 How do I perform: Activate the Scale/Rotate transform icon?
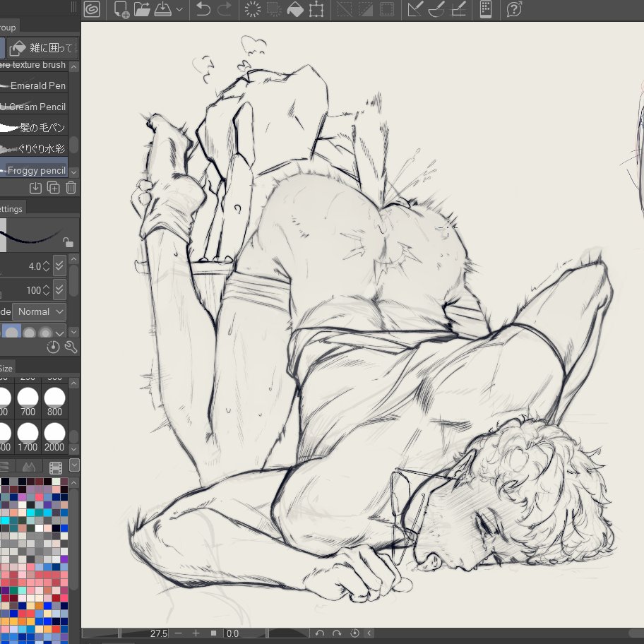pos(316,9)
